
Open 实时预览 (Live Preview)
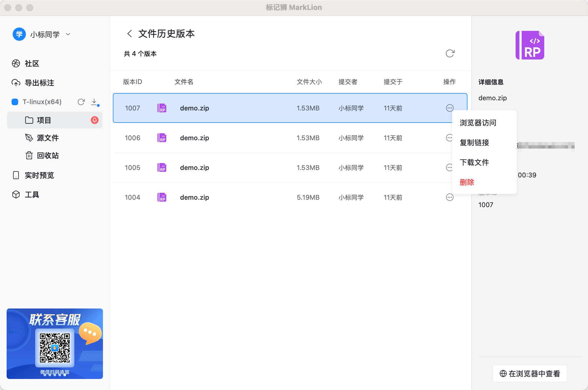(x=39, y=175)
